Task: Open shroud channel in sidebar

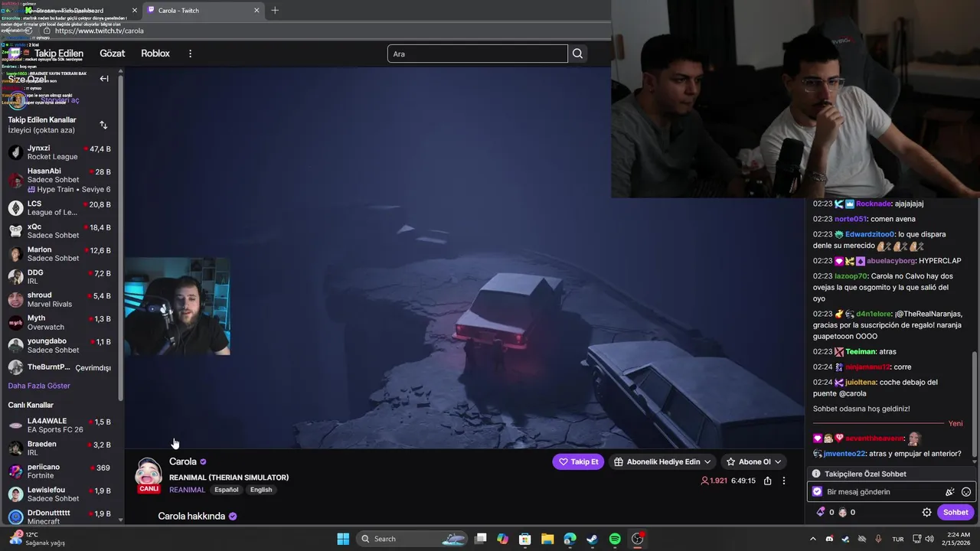Action: coord(61,299)
